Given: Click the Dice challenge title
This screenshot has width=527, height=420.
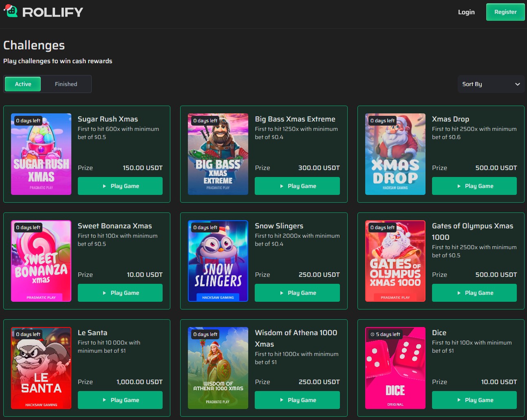Looking at the screenshot, I should (x=439, y=333).
